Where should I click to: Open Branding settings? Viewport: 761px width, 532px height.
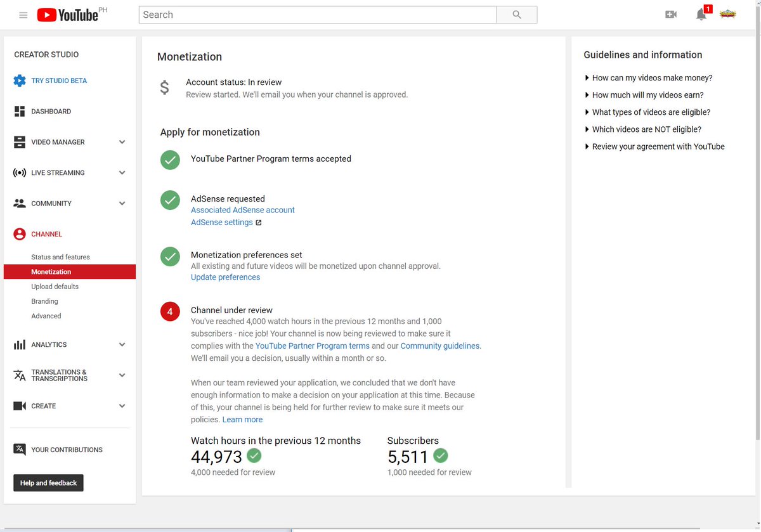point(44,301)
